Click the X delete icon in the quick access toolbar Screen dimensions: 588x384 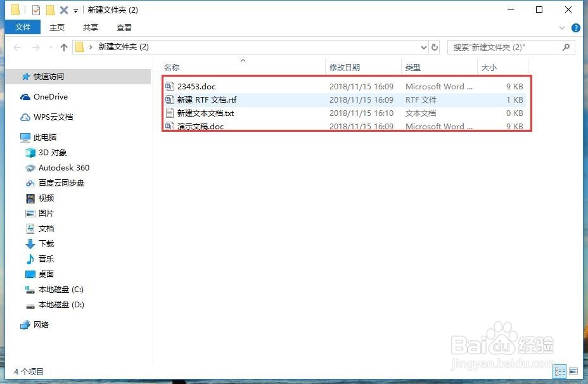click(x=64, y=10)
